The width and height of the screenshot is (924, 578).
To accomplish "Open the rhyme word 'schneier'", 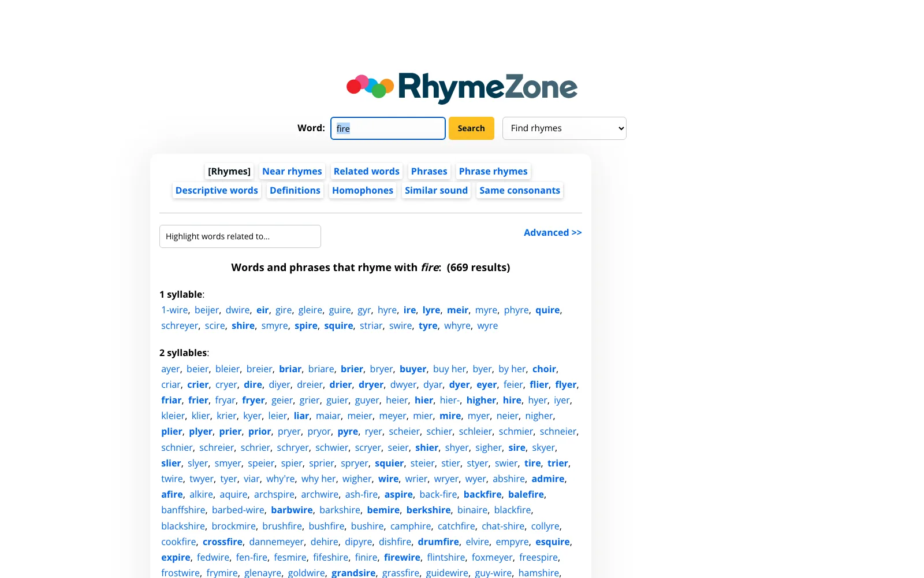I will click(558, 431).
